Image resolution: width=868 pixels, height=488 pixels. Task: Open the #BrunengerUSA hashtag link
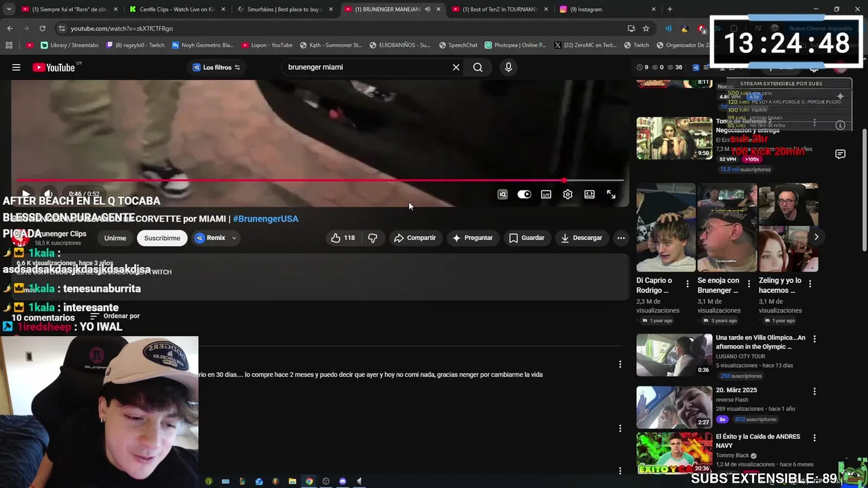pos(265,219)
